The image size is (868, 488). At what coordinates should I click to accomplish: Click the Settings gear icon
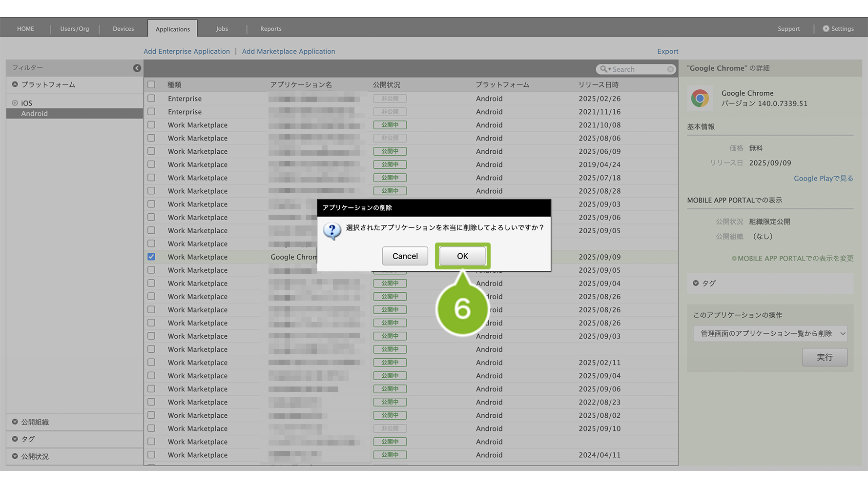[826, 29]
